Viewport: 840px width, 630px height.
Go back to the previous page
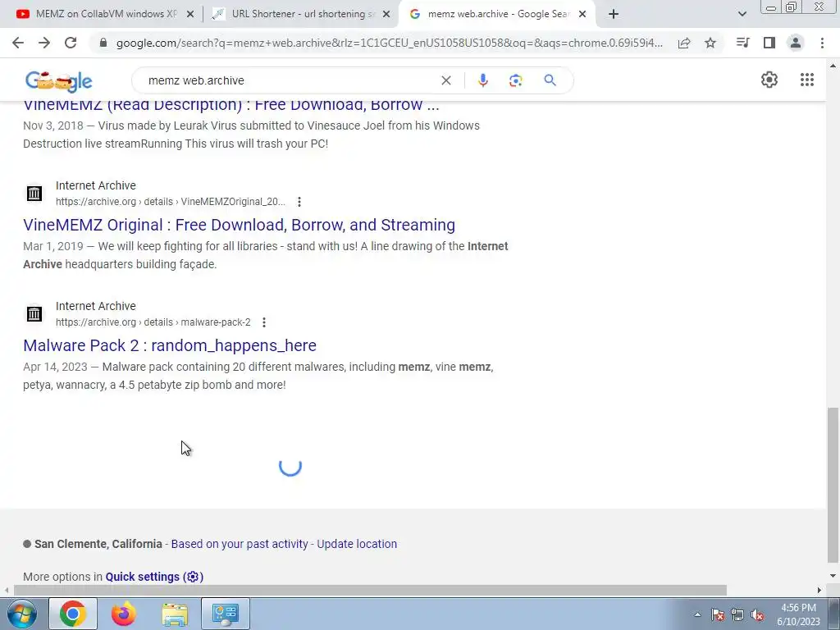[x=18, y=43]
